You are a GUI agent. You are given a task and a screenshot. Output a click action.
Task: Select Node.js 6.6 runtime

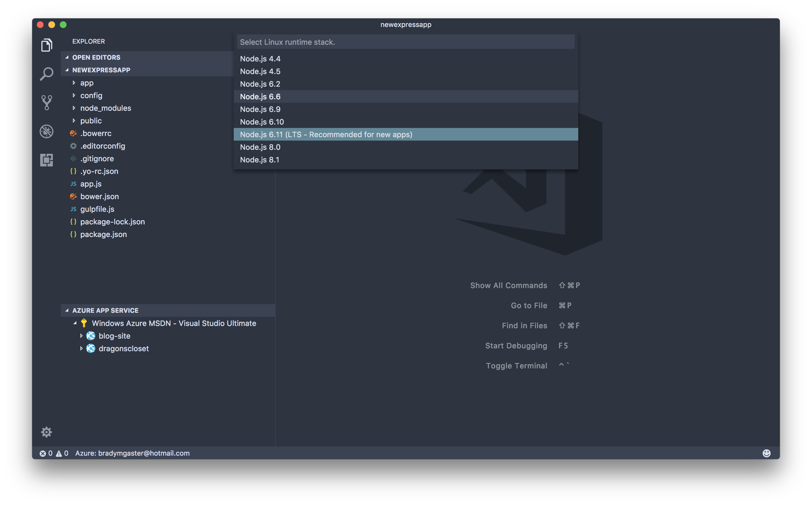(x=406, y=96)
